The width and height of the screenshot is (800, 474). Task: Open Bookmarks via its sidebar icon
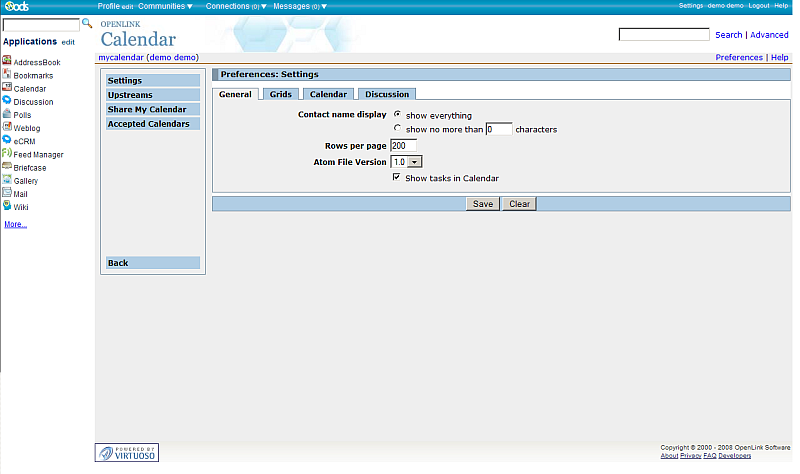[7, 75]
